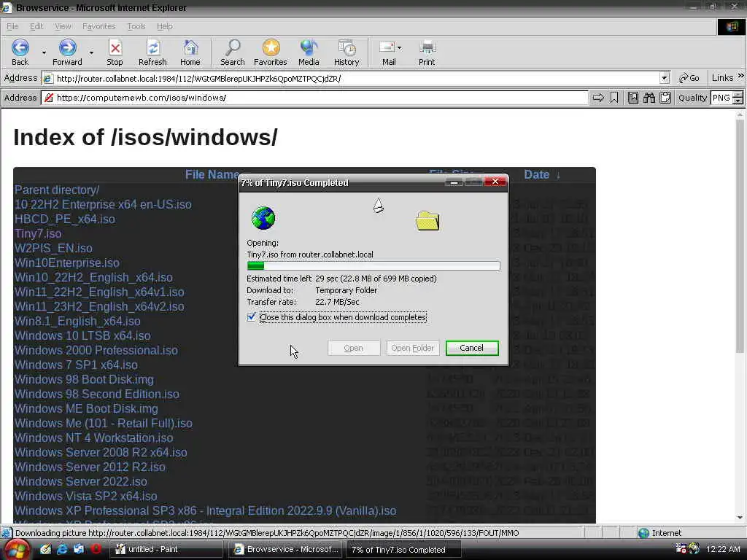Go to the Home page icon
747x560 pixels.
(190, 47)
